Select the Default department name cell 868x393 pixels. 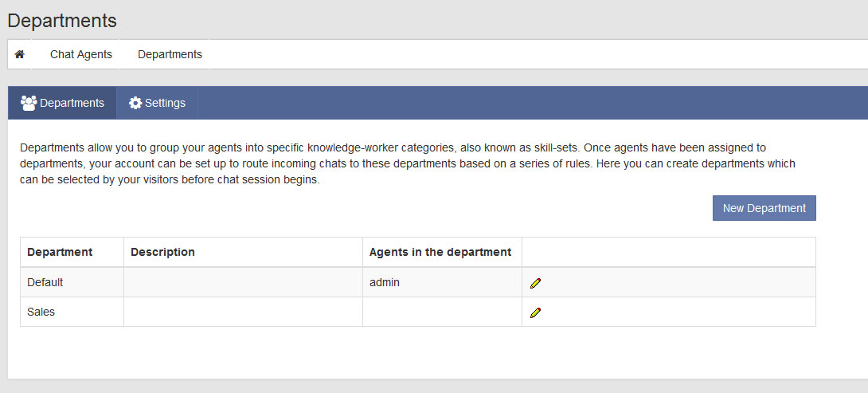click(x=45, y=282)
